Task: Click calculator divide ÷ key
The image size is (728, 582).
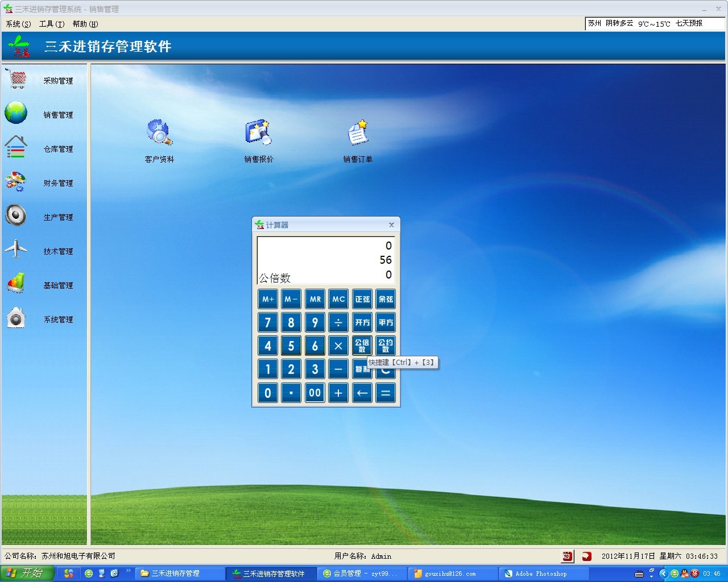Action: pyautogui.click(x=338, y=322)
